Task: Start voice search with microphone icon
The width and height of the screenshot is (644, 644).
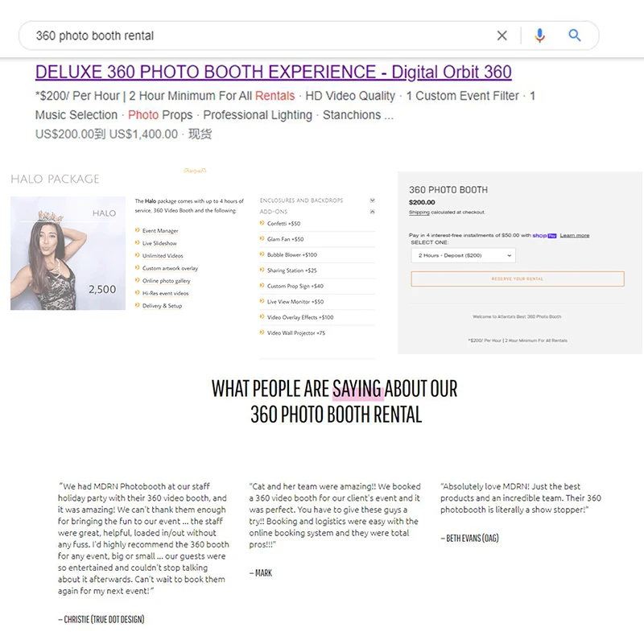Action: tap(539, 35)
